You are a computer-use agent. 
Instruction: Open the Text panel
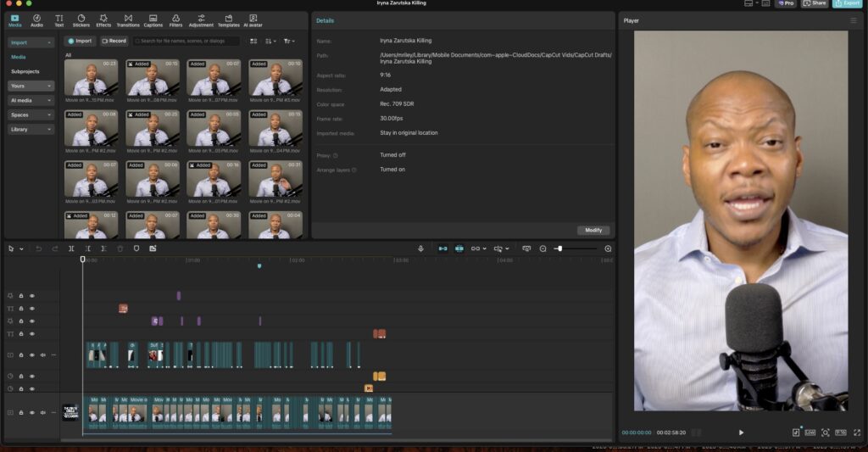tap(58, 20)
